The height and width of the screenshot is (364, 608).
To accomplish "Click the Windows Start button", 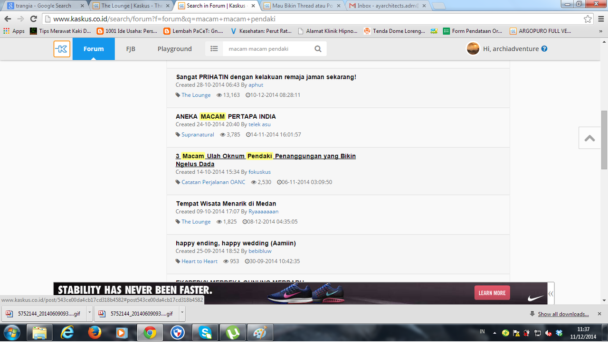I will coord(12,333).
